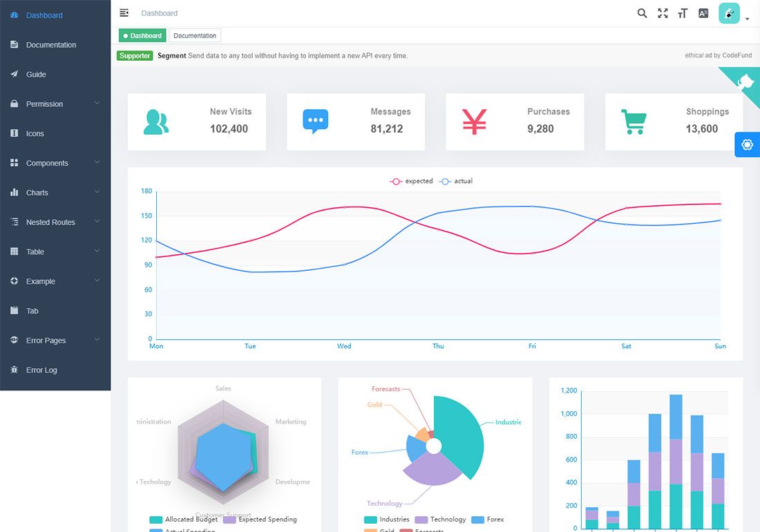The width and height of the screenshot is (760, 532).
Task: Expand the Error Pages chevron
Action: pos(97,340)
